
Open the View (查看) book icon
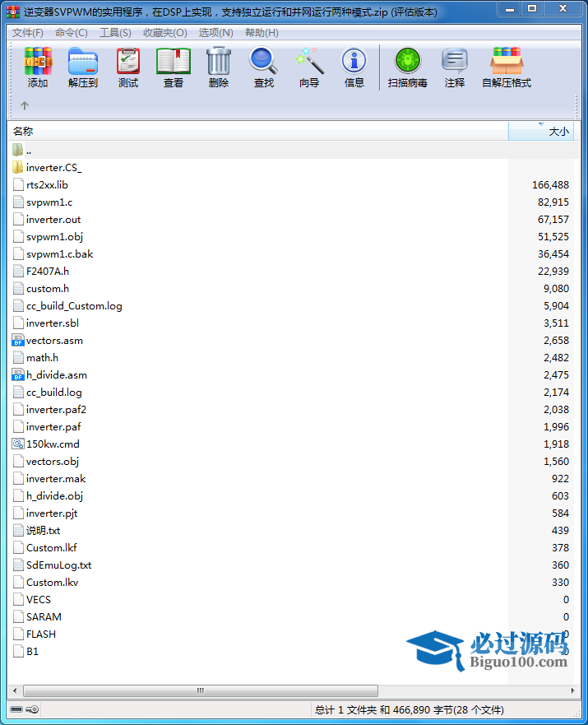(x=174, y=62)
